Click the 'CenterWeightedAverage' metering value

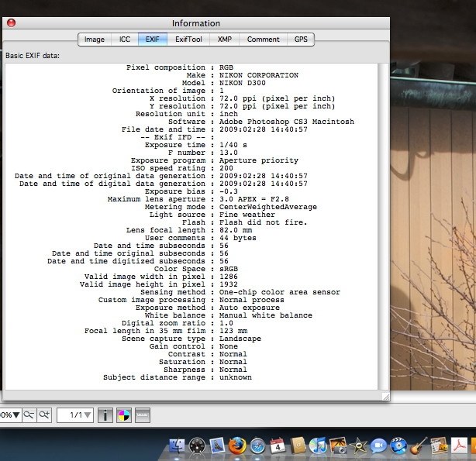[x=268, y=207]
